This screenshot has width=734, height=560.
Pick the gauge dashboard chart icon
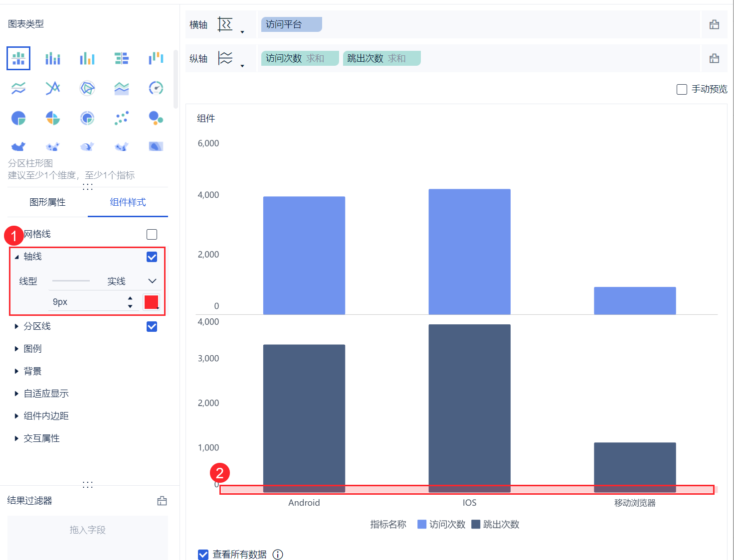coord(156,88)
